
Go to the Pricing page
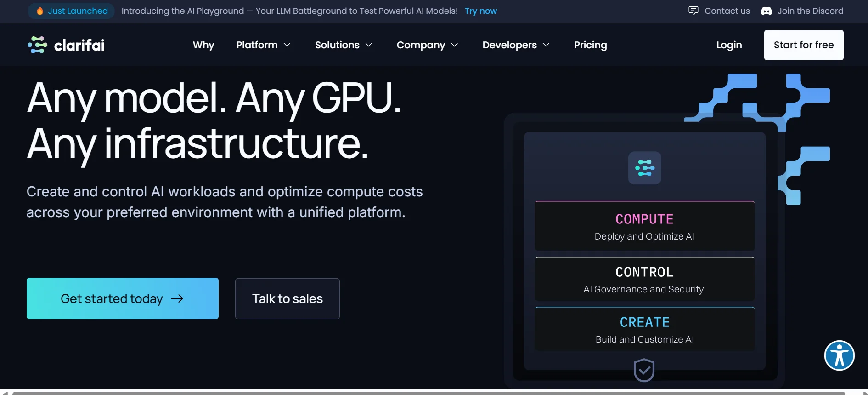590,45
